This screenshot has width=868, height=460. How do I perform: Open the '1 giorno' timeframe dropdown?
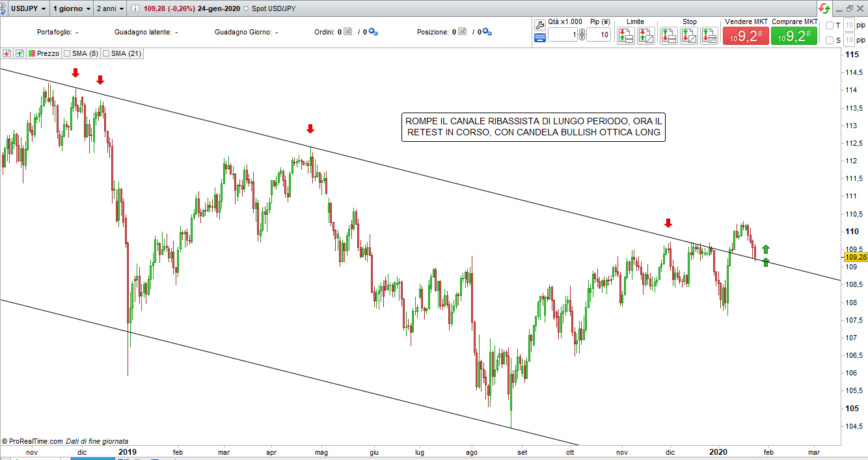point(72,9)
